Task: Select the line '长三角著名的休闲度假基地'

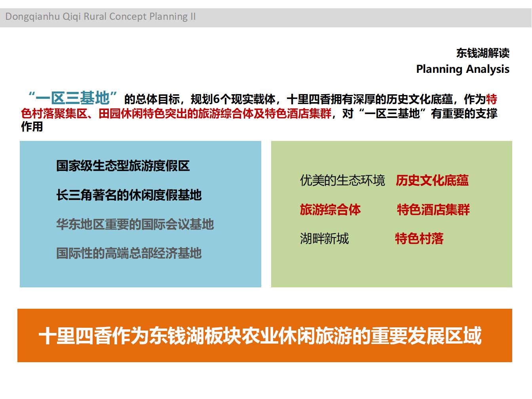Action: tap(129, 195)
